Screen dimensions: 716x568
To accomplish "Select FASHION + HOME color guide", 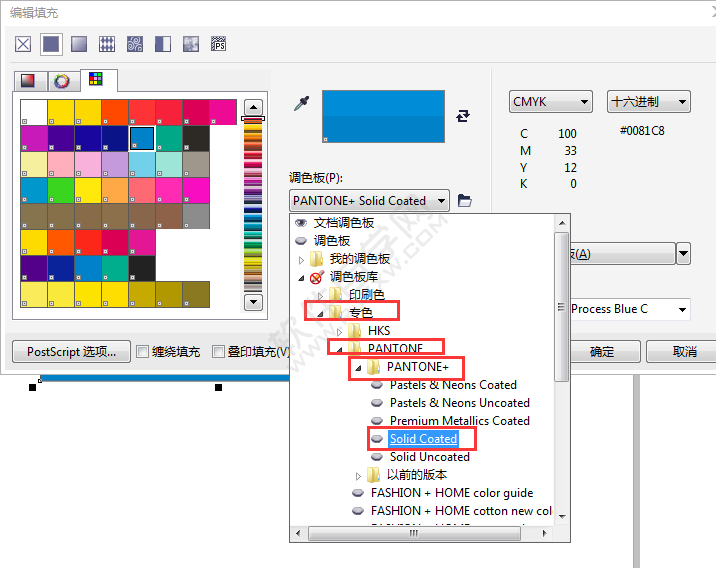I will (452, 493).
